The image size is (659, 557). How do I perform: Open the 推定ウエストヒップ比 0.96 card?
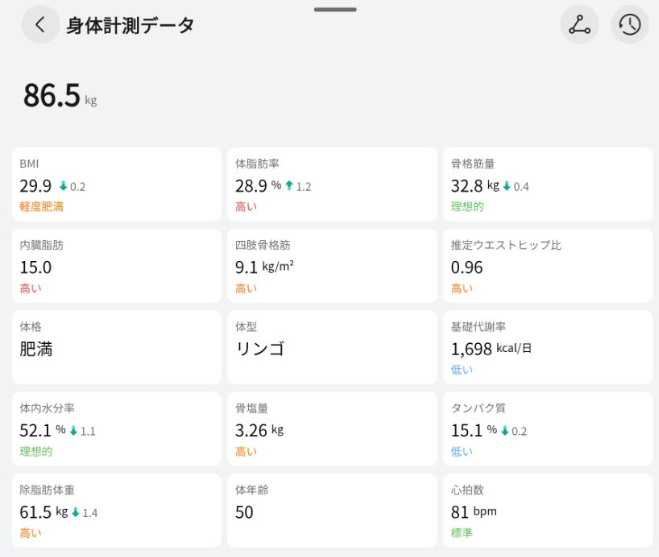[548, 266]
